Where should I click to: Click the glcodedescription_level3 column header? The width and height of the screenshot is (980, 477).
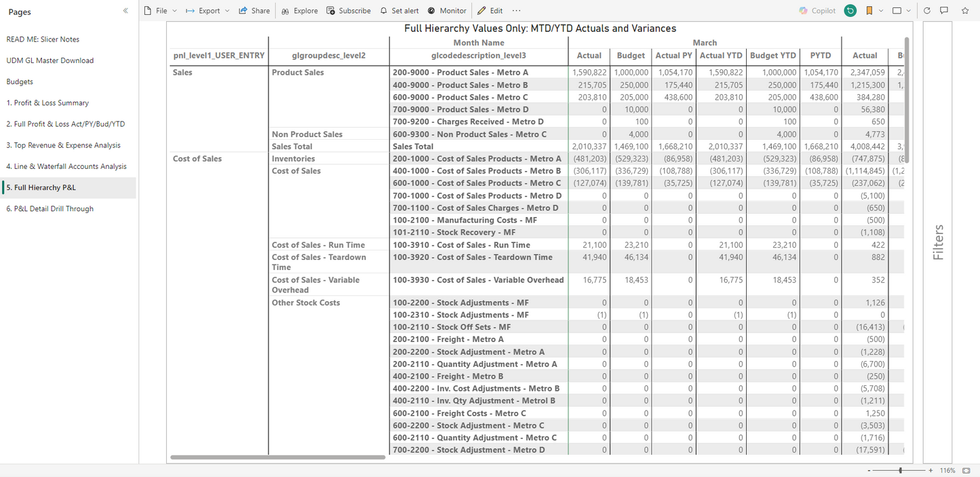(x=479, y=56)
